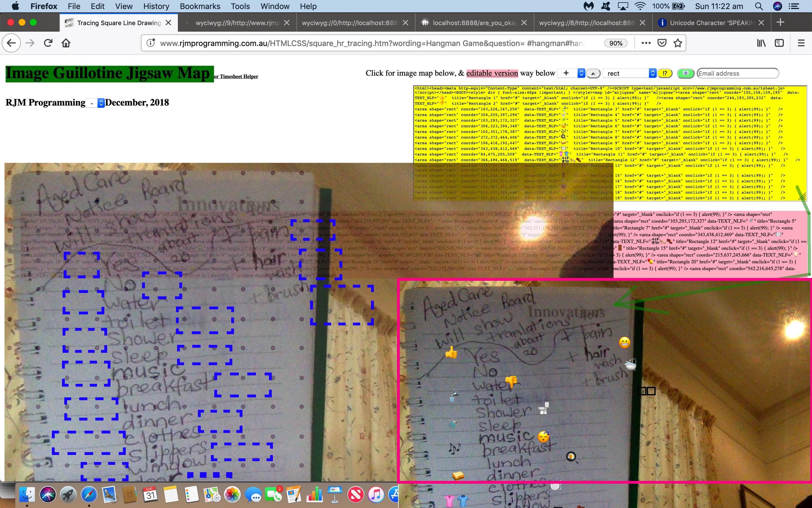
Task: Open the Timesheet Helper link
Action: 236,76
